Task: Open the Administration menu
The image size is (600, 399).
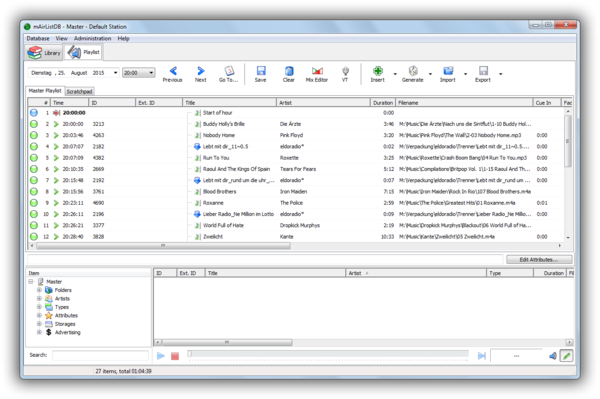Action: 93,38
